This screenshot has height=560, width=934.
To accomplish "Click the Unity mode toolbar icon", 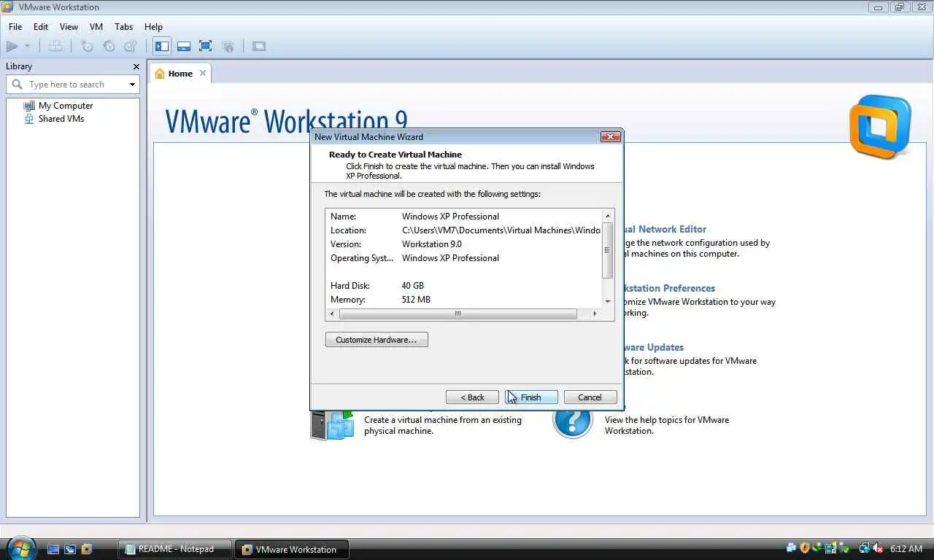I will click(228, 46).
